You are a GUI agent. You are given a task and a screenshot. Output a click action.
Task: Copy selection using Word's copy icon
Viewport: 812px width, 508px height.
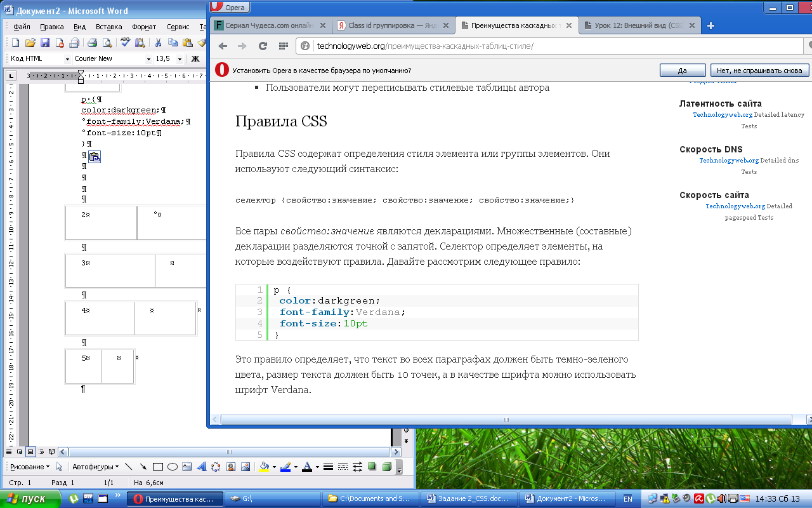tap(173, 43)
